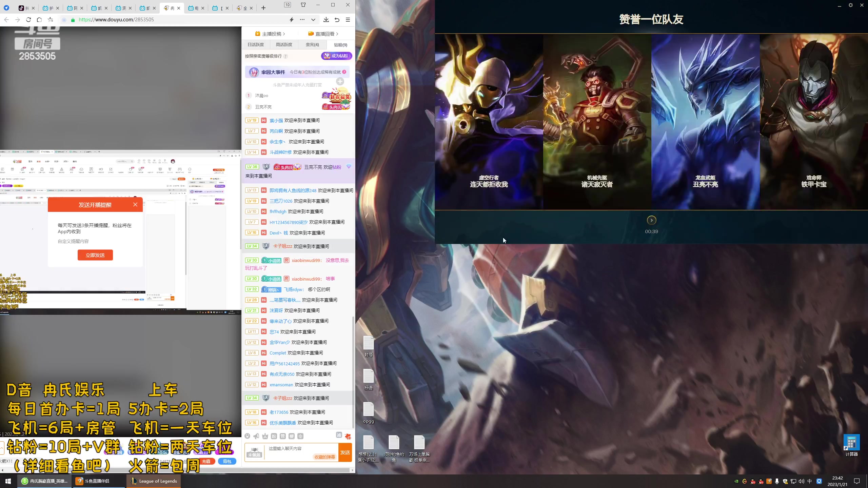The height and width of the screenshot is (488, 868).
Task: Open the volume icon in system tray
Action: coord(802,481)
